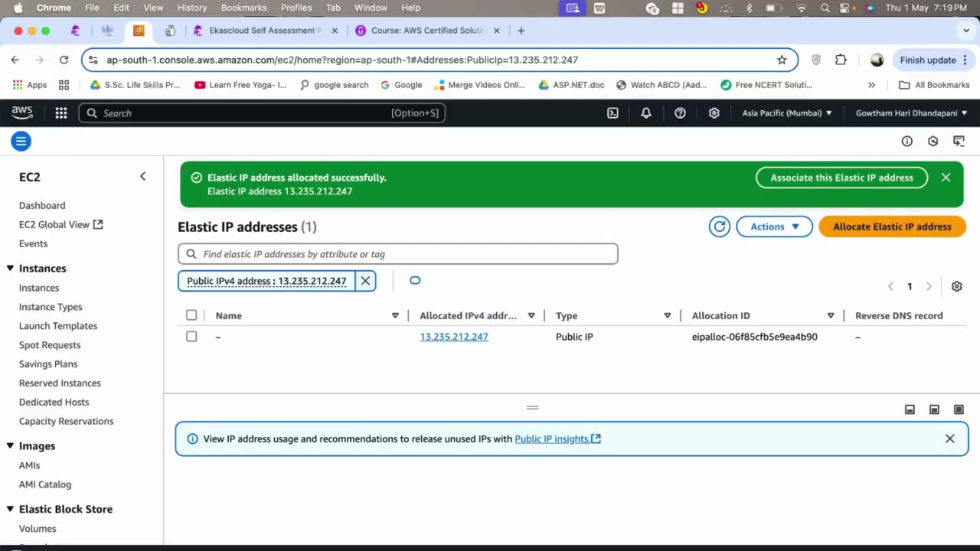Image resolution: width=980 pixels, height=551 pixels.
Task: Open macOS Spotlight search
Action: [x=825, y=8]
